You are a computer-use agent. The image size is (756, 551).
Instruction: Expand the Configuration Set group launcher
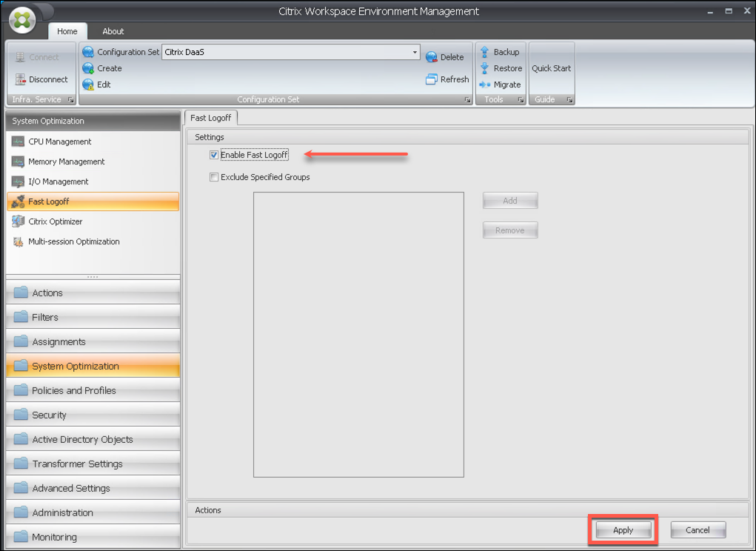click(467, 100)
